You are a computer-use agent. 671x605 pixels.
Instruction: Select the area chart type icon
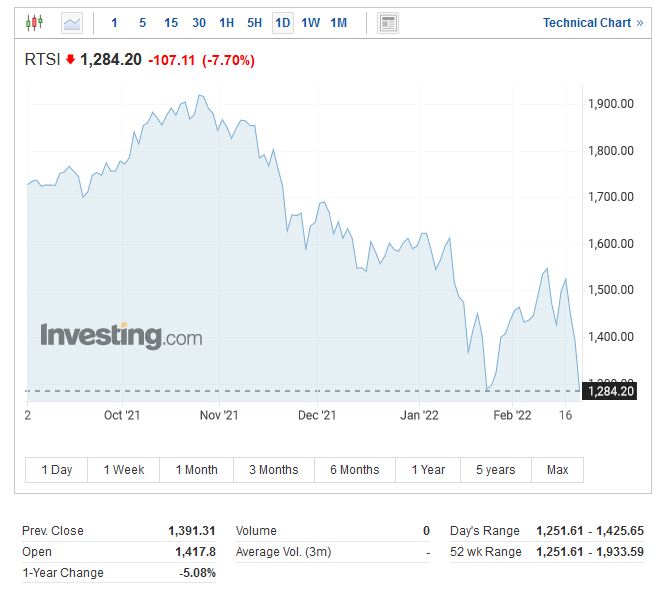(72, 22)
